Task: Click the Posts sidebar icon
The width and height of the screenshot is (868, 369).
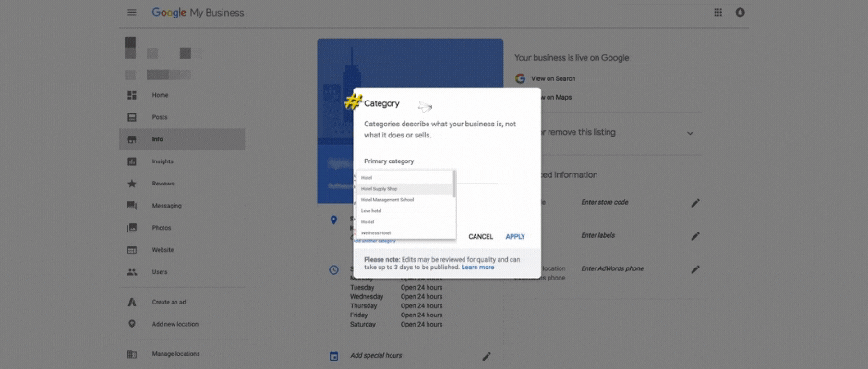Action: (132, 117)
